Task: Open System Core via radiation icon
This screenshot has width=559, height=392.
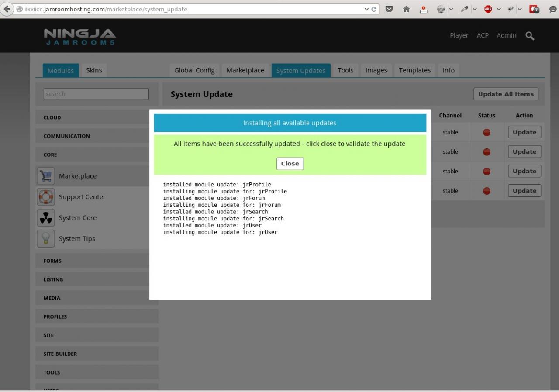Action: [x=46, y=218]
